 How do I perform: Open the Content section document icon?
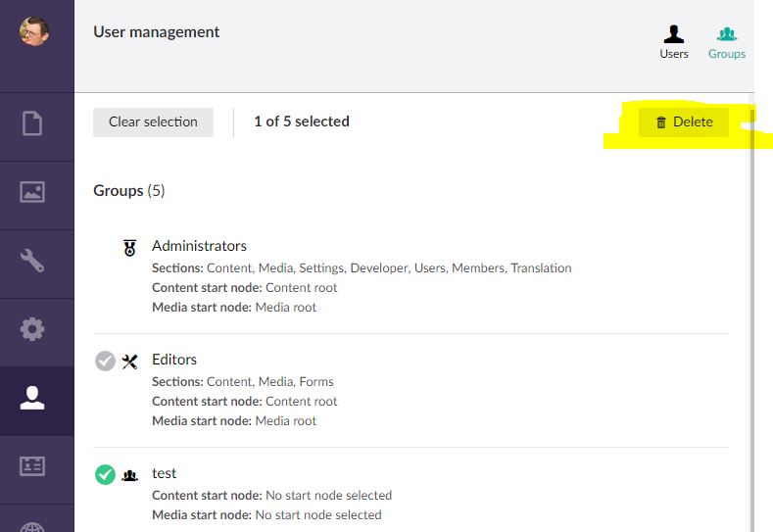click(33, 123)
